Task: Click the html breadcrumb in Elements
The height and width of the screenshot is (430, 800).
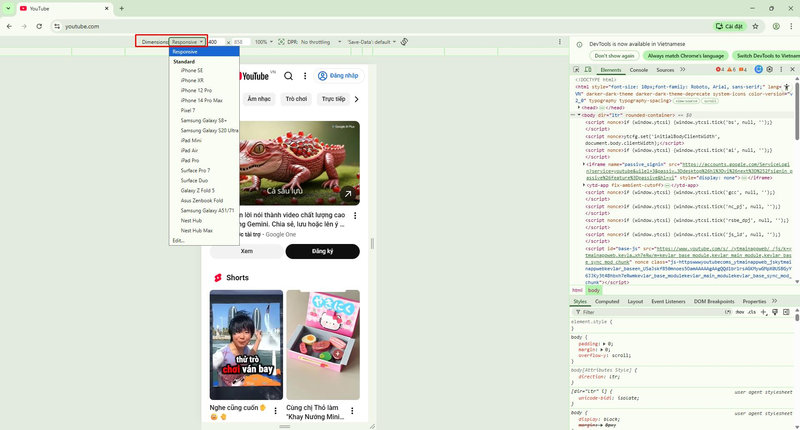Action: tap(577, 290)
